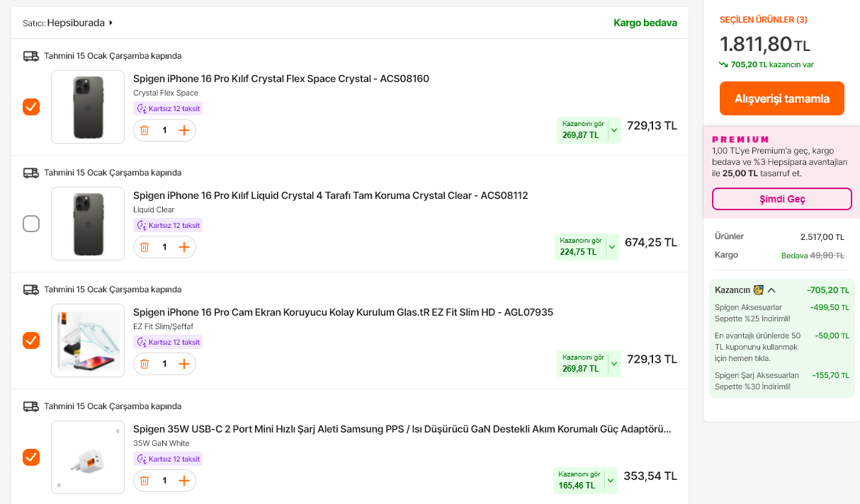Uncheck the Crystal Flex Space case checkbox
The image size is (860, 504).
coord(31,107)
